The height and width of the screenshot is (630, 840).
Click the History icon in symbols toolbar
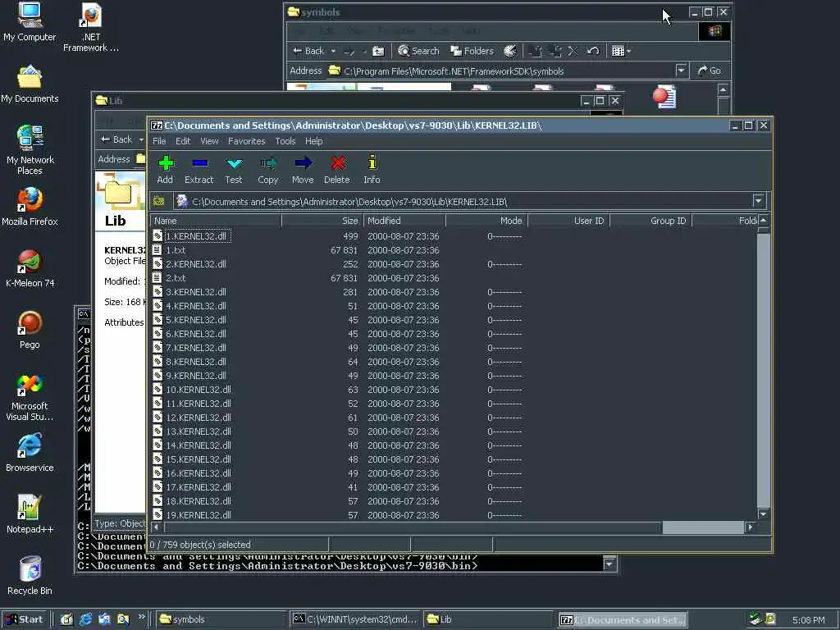[x=510, y=51]
